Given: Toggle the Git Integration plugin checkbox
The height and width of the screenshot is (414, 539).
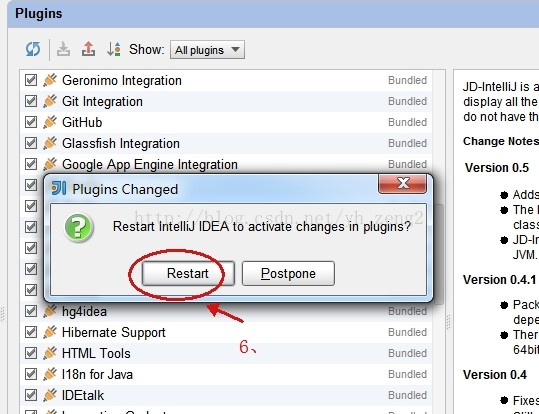Looking at the screenshot, I should click(x=31, y=101).
